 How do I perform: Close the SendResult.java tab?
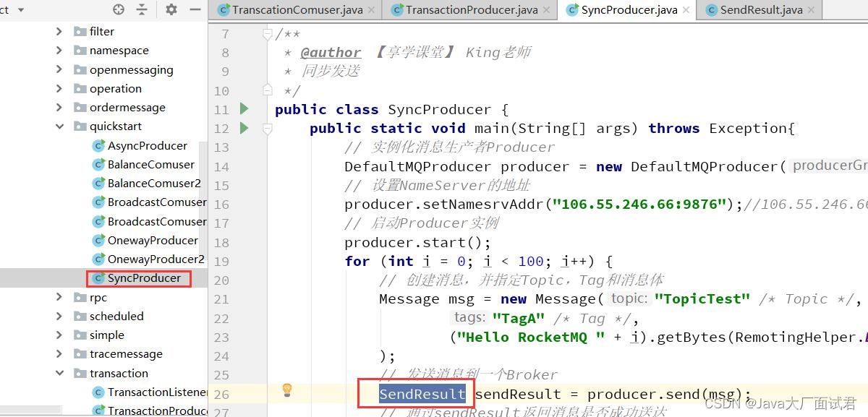(x=812, y=11)
